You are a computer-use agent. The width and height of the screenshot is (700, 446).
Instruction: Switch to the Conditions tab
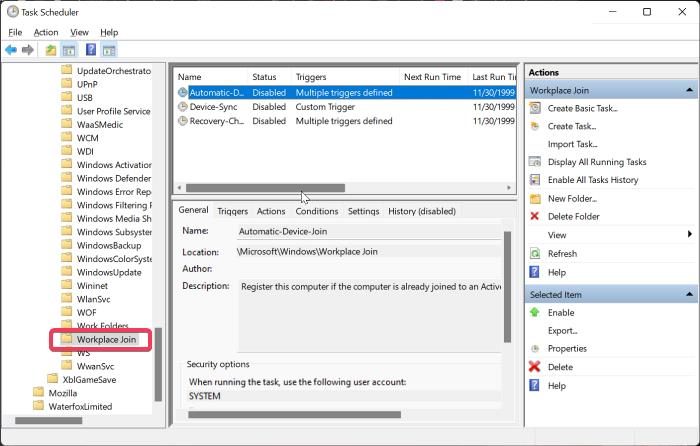pyautogui.click(x=317, y=211)
